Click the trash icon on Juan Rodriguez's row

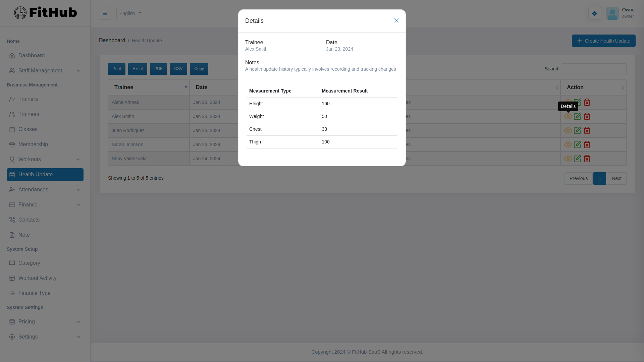point(587,130)
